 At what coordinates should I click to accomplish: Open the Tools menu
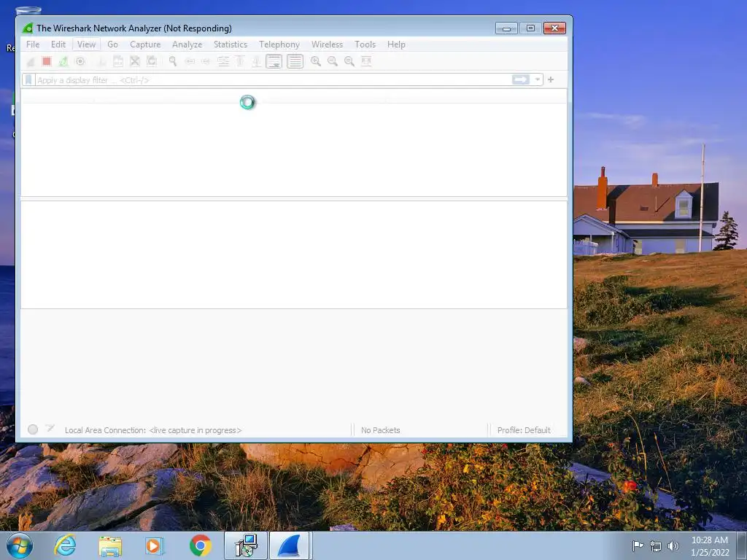(x=365, y=44)
